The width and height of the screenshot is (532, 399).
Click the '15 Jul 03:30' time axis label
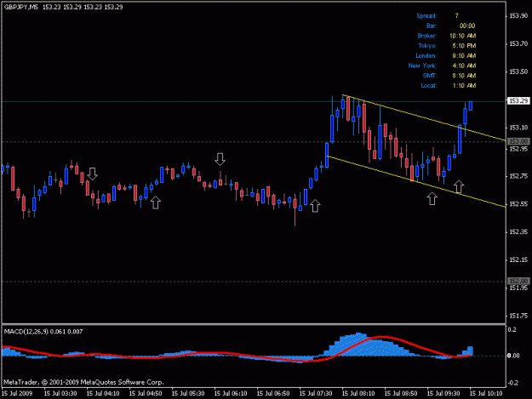pyautogui.click(x=60, y=394)
